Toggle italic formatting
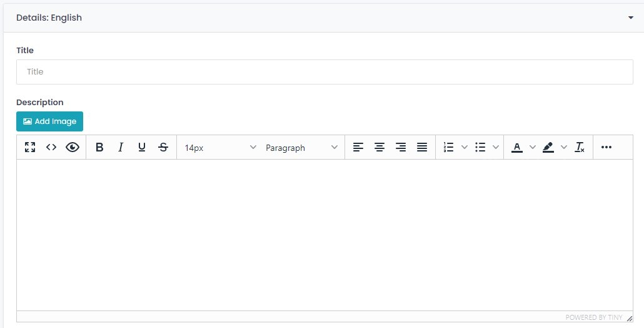This screenshot has height=328, width=644. click(121, 147)
